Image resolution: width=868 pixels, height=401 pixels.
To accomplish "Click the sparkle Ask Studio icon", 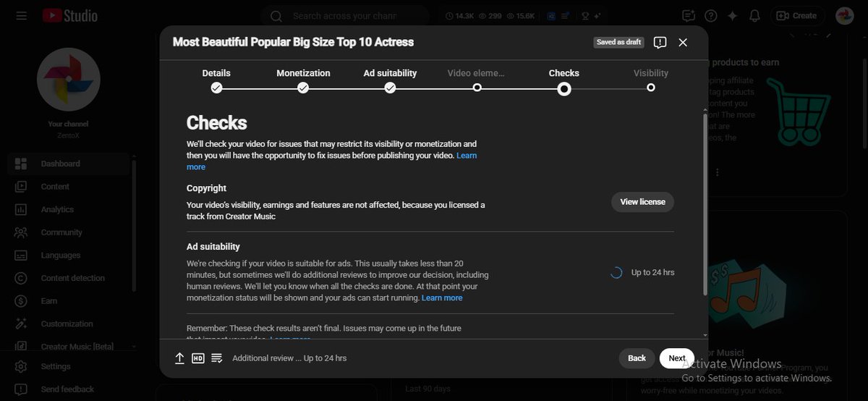I will 733,16.
